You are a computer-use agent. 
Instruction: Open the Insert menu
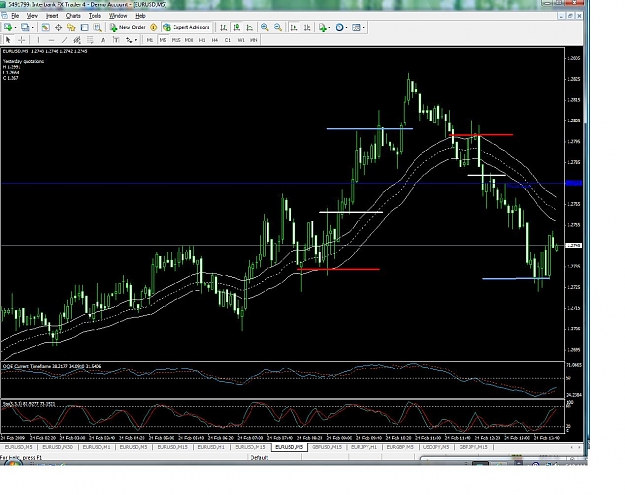[x=52, y=16]
